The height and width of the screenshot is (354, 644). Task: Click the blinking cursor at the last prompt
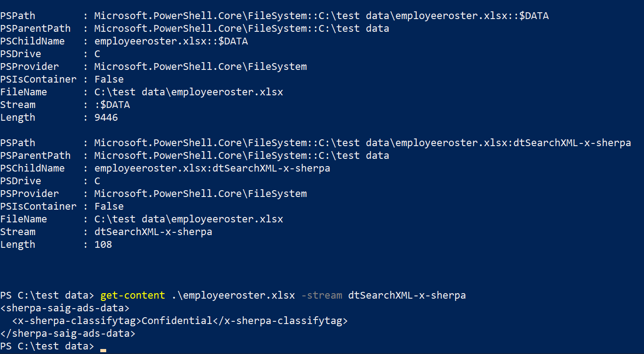[x=103, y=350]
